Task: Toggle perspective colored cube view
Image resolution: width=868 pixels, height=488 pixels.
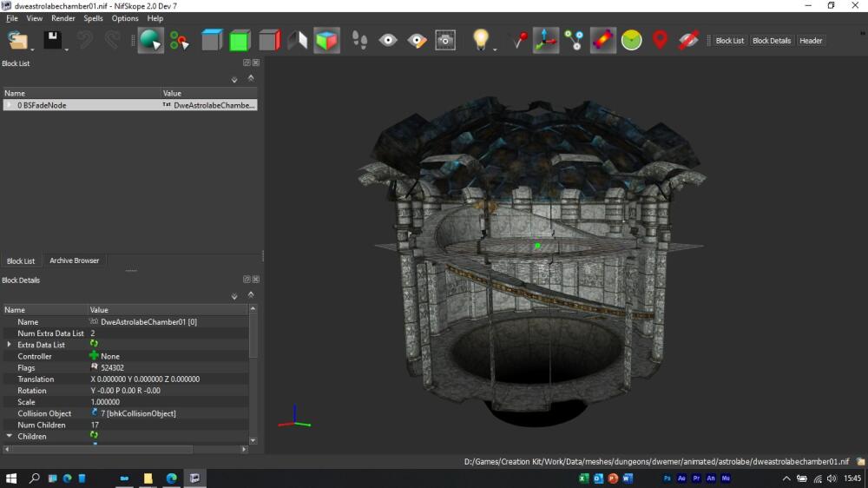Action: click(326, 41)
